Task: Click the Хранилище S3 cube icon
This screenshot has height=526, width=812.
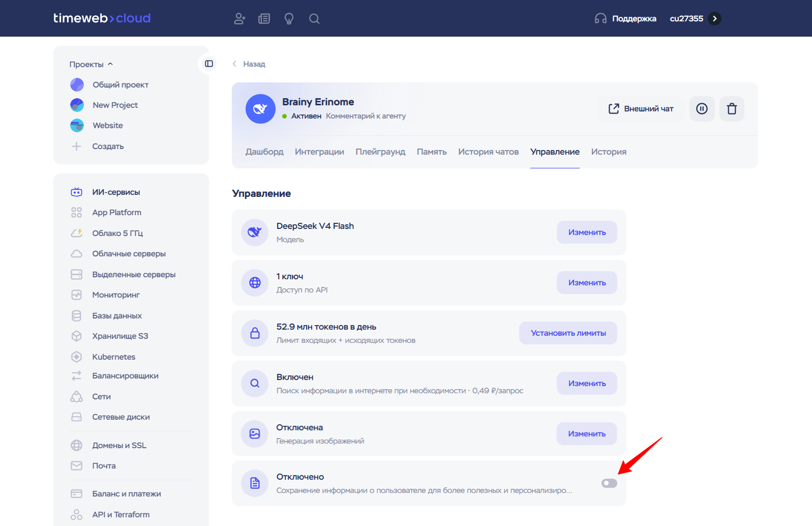Action: click(76, 336)
